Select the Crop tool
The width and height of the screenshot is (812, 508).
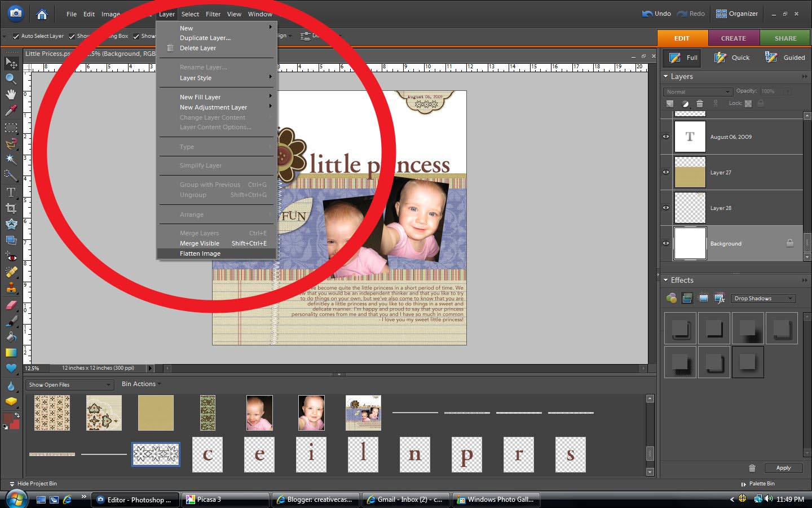pos(11,208)
